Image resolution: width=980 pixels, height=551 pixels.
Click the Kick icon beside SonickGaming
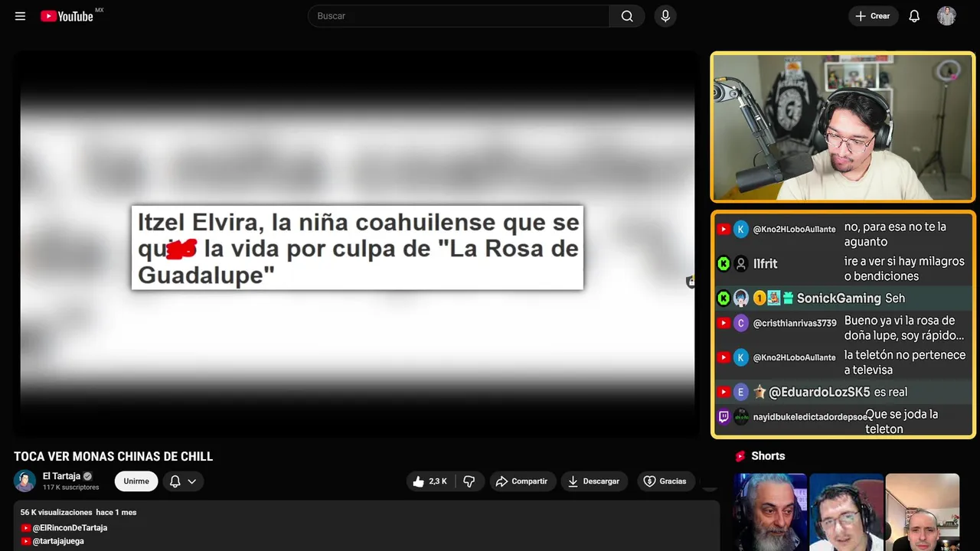click(724, 298)
